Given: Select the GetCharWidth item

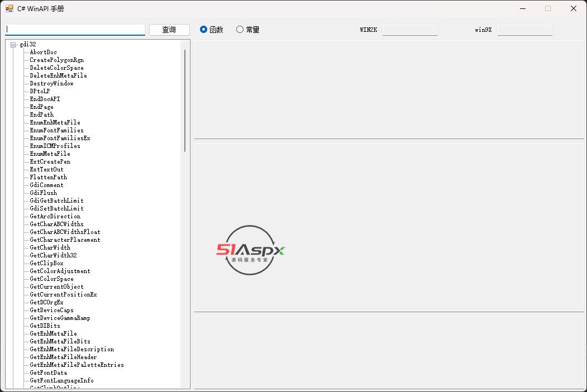Looking at the screenshot, I should tap(50, 247).
